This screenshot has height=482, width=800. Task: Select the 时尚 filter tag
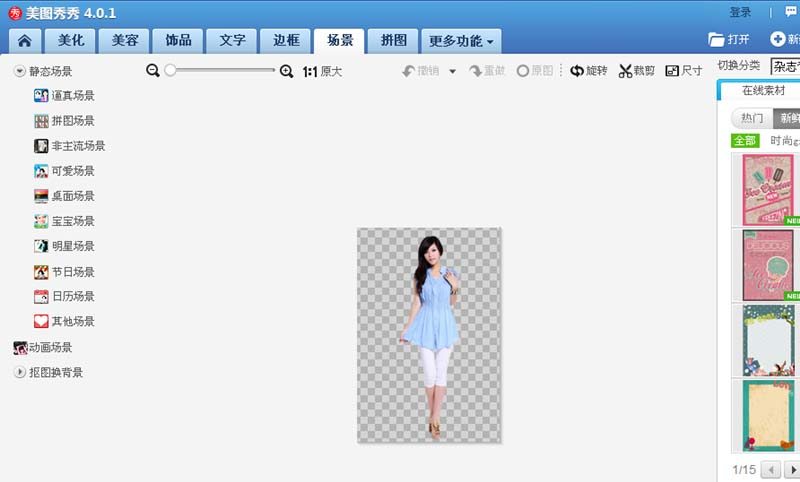[785, 140]
